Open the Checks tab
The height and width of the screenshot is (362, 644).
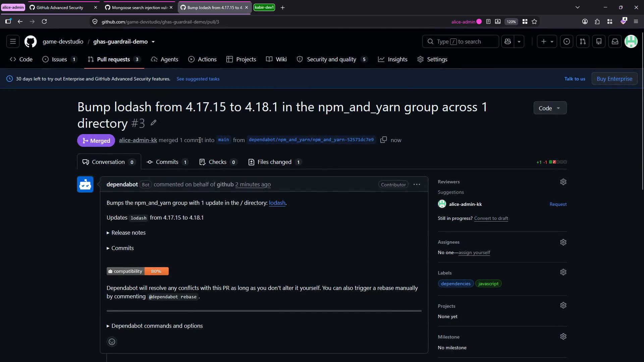[218, 162]
